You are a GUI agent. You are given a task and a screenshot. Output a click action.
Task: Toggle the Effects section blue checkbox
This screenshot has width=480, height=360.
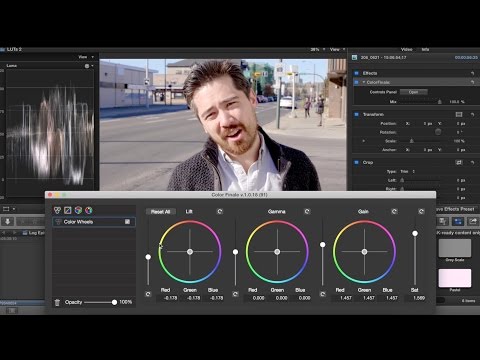pos(356,73)
